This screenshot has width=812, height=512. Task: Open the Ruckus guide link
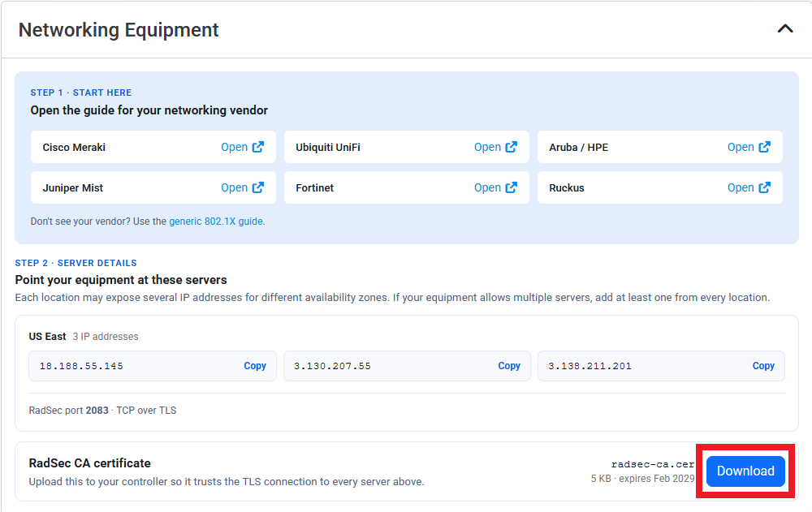741,187
